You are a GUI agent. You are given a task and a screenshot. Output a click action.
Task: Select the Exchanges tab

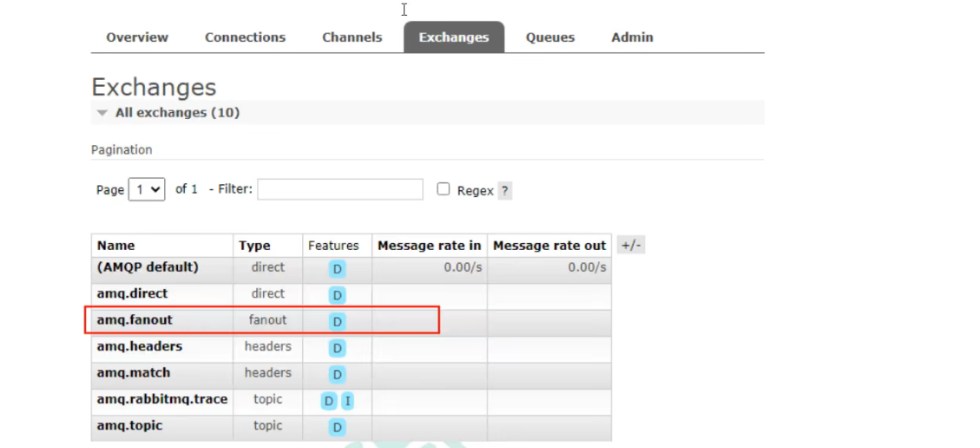454,37
